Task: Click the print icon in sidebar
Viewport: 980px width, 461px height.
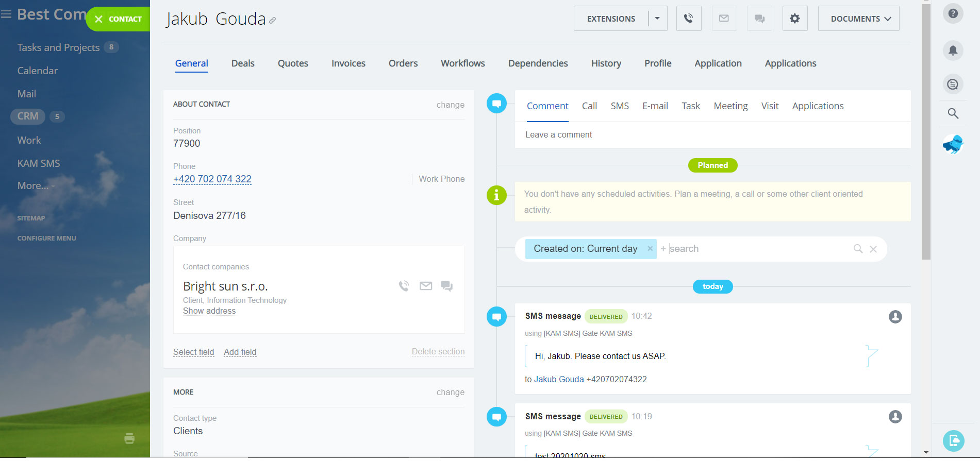Action: (x=129, y=438)
